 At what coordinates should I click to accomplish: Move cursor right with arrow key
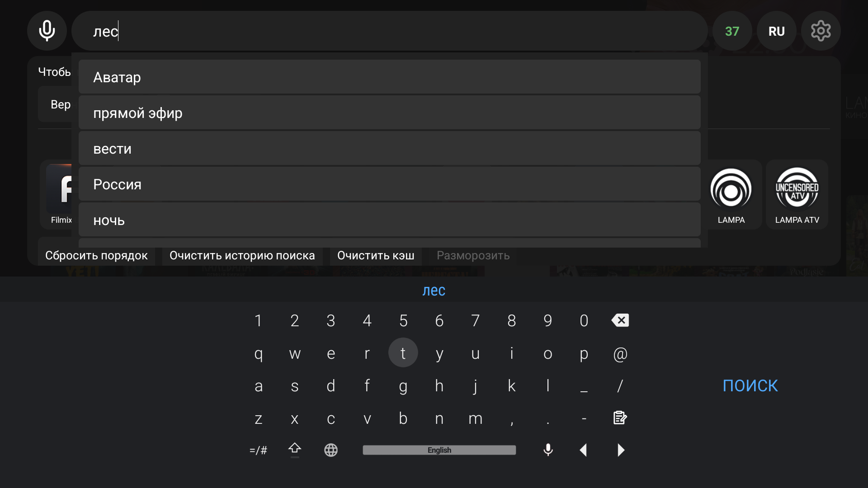pos(621,450)
